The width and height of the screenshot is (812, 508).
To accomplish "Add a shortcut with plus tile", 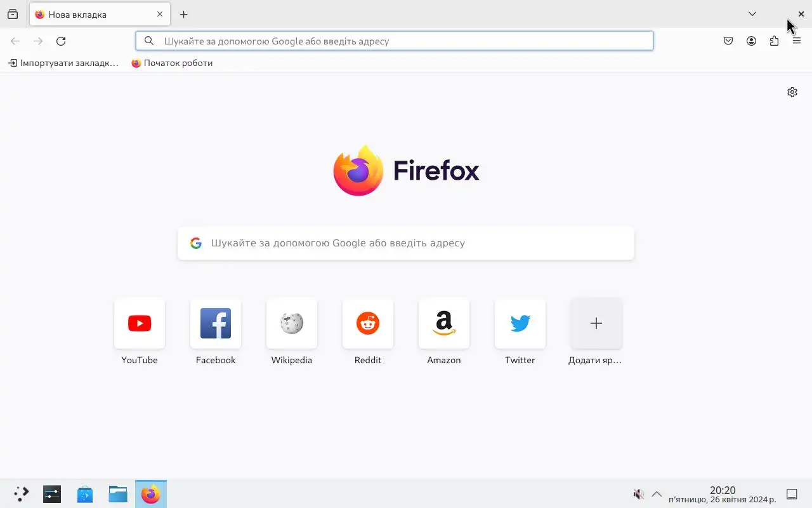I will click(596, 323).
